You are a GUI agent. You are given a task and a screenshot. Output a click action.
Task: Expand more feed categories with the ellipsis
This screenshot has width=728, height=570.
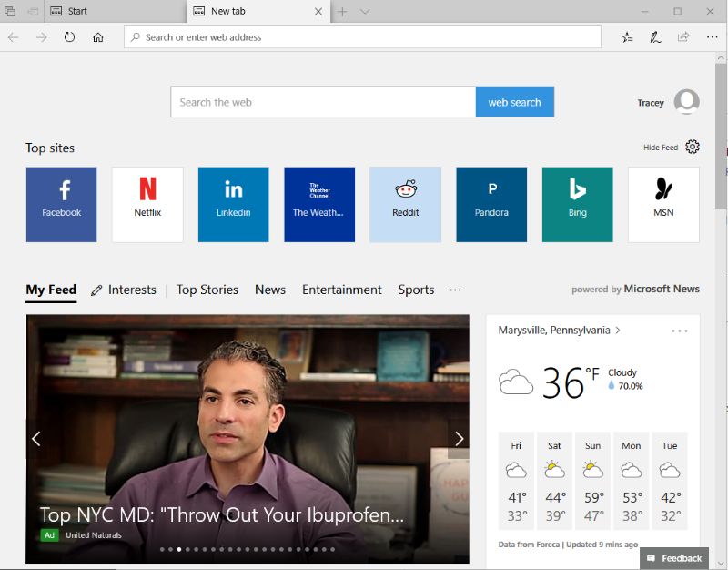(x=455, y=290)
